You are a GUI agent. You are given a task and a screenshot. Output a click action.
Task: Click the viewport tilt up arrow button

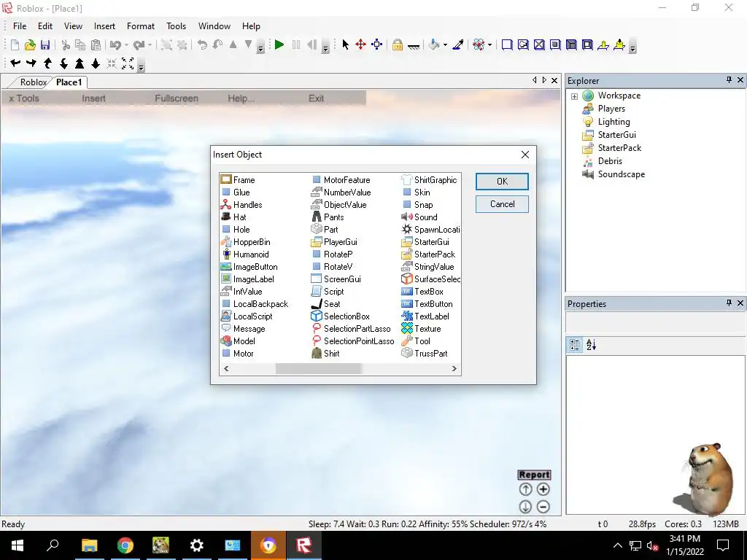point(525,489)
